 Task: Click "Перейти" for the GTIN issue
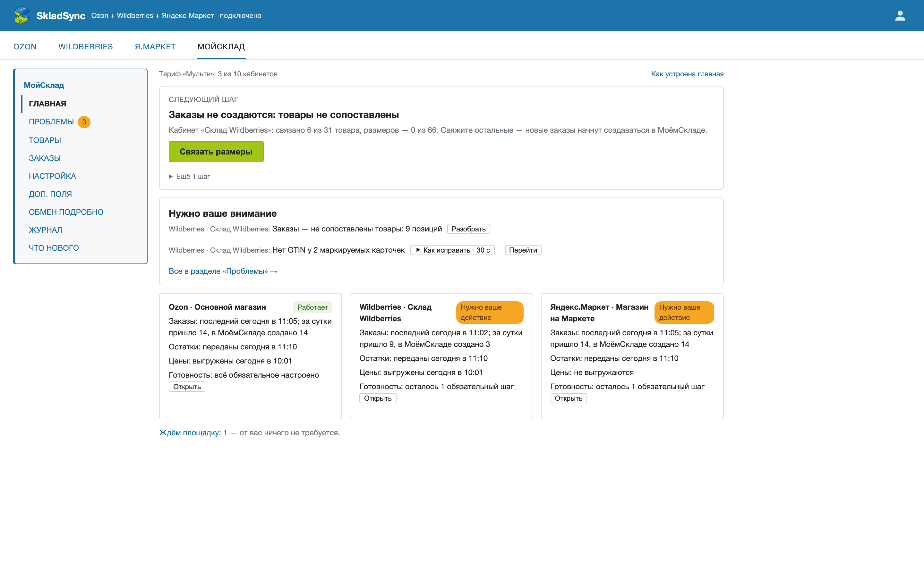[x=523, y=250]
